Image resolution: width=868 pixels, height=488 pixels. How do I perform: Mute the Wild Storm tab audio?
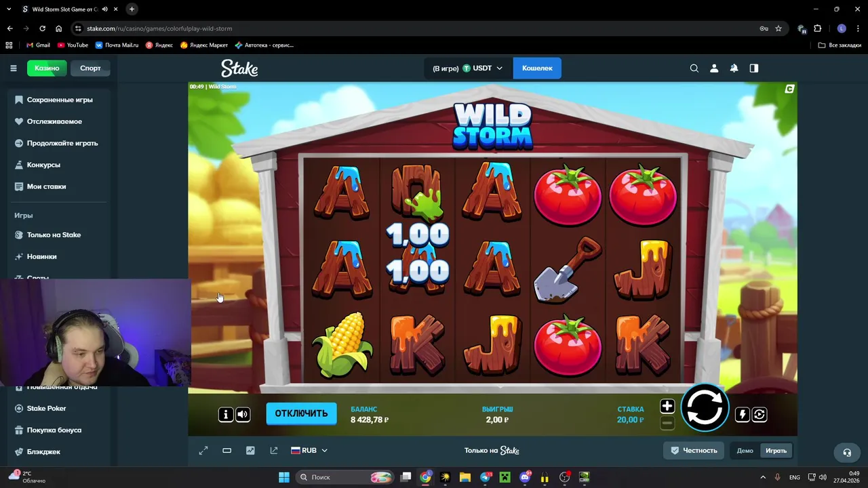104,9
